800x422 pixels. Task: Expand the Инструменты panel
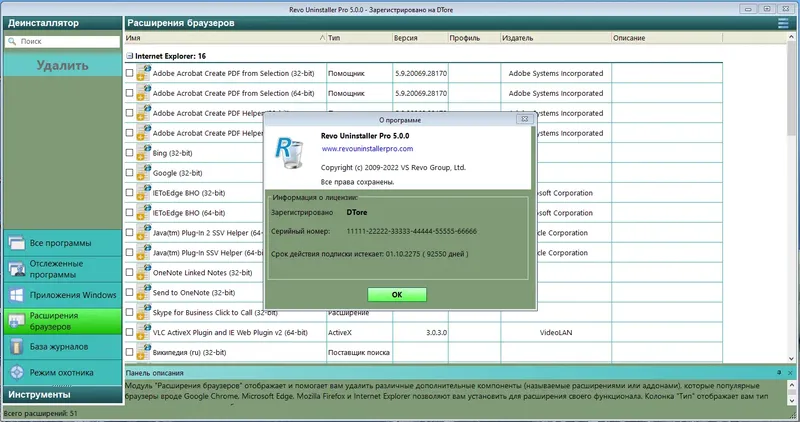(63, 394)
